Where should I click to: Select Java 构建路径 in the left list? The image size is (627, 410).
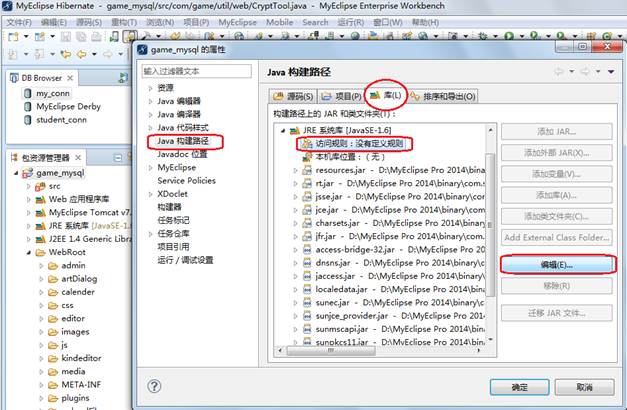183,141
